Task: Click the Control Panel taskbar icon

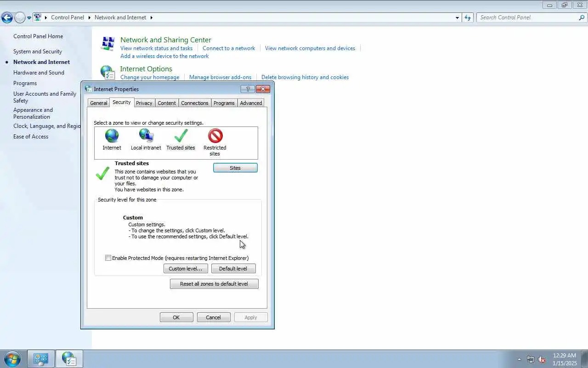Action: [41, 359]
